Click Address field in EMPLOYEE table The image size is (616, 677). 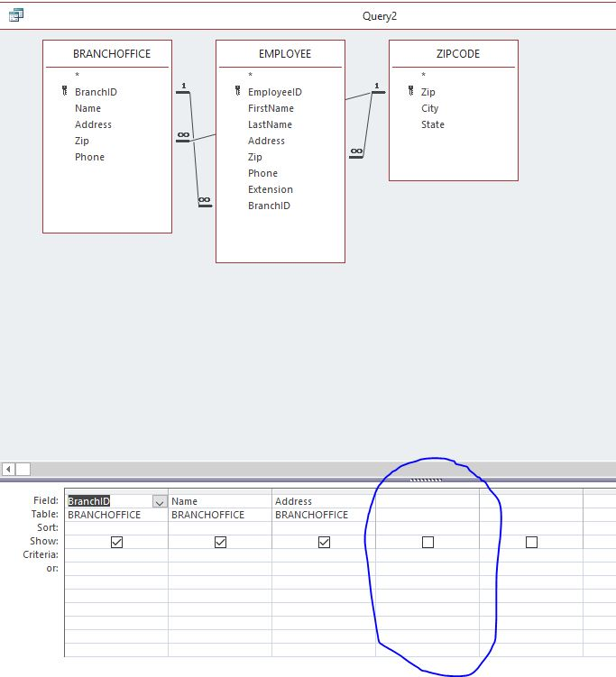[266, 141]
